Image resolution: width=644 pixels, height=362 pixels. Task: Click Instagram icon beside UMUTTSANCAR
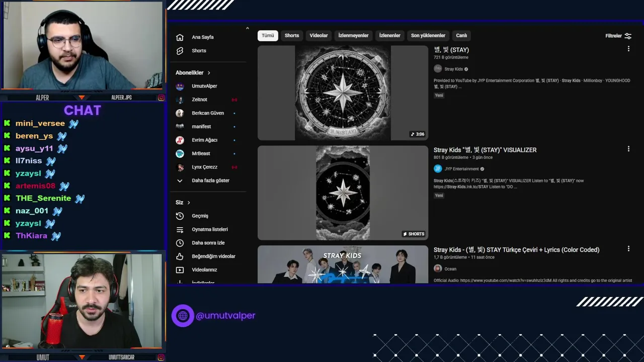coord(161,357)
